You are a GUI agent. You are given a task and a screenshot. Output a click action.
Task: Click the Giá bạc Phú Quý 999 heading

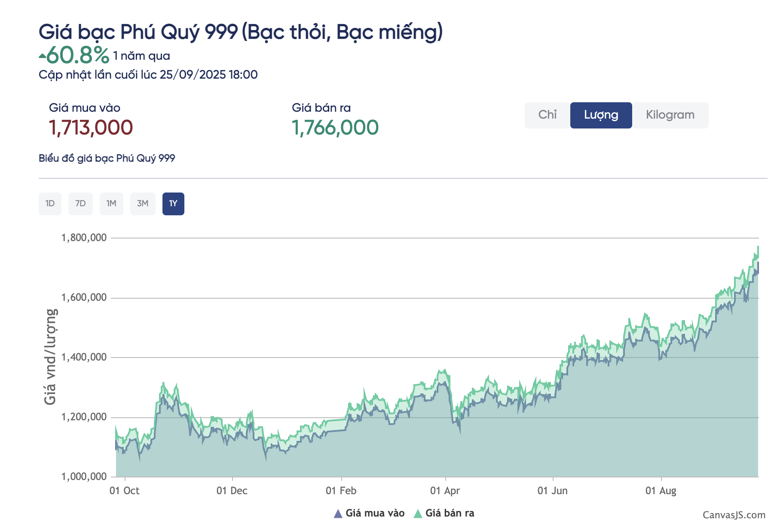click(240, 32)
